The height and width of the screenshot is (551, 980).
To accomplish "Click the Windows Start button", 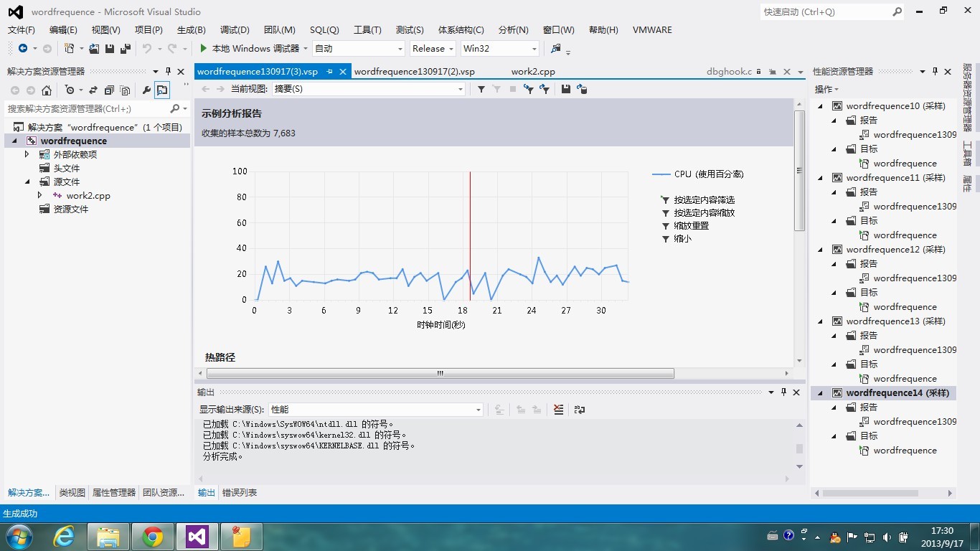I will 18,537.
